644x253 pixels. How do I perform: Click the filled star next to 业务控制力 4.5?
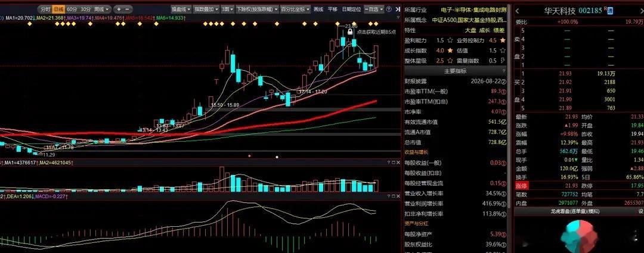503,40
